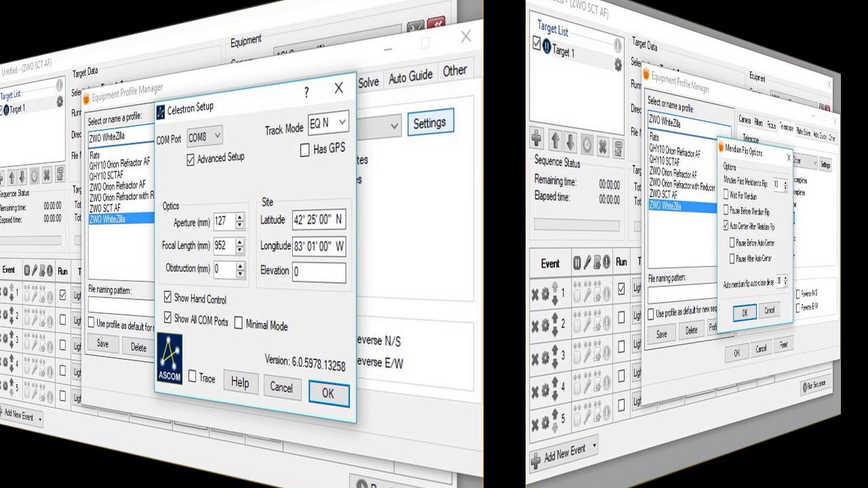Click the ASCOM logo in Celestron Setup
868x488 pixels.
(169, 358)
